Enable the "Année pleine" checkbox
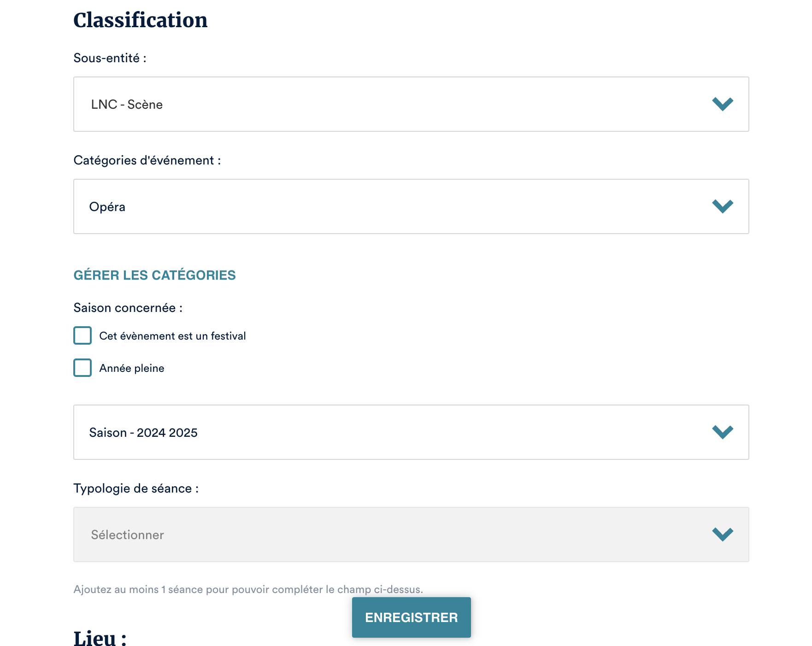This screenshot has width=812, height=646. (x=82, y=368)
